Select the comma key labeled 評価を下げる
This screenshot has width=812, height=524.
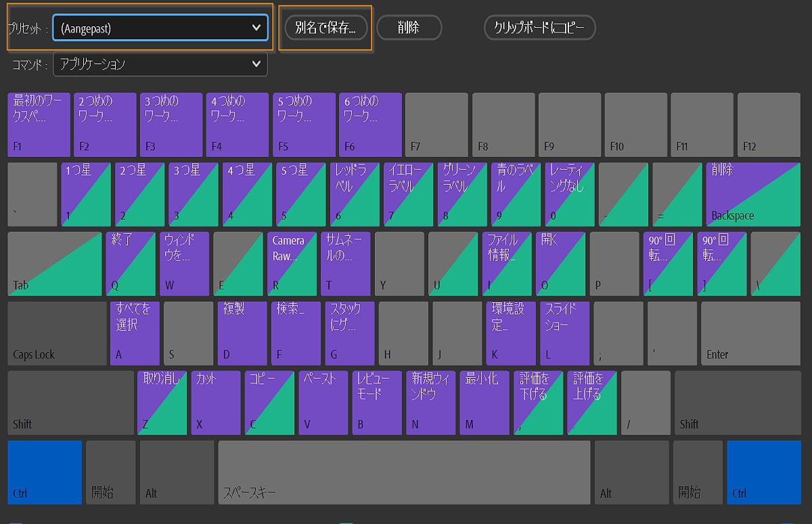pos(539,403)
